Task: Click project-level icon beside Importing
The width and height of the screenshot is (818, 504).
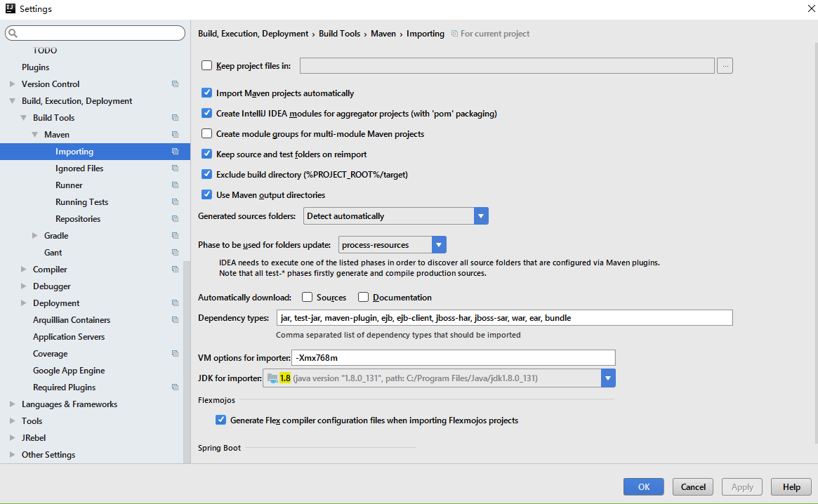Action: [x=176, y=152]
